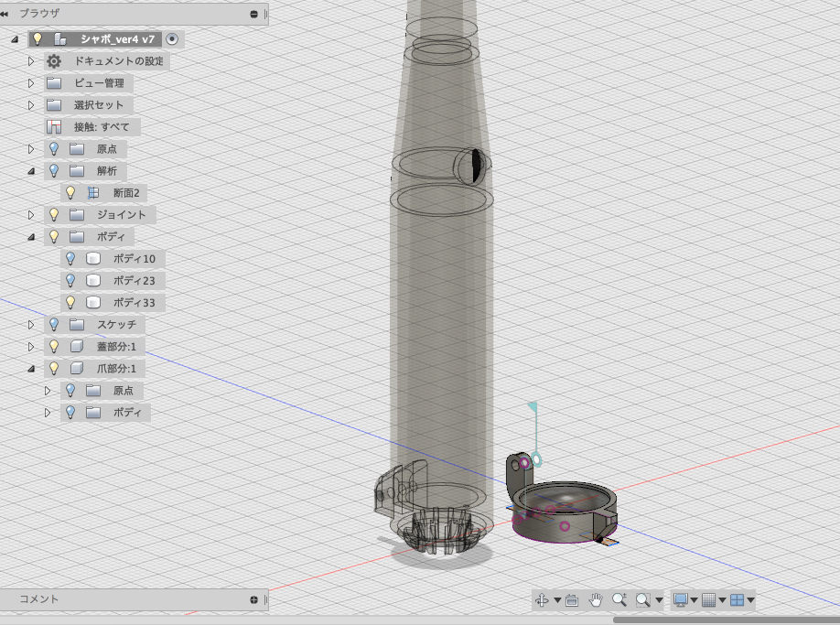Viewport: 840px width, 625px height.
Task: Click the plus button on コメント panel
Action: (x=254, y=599)
